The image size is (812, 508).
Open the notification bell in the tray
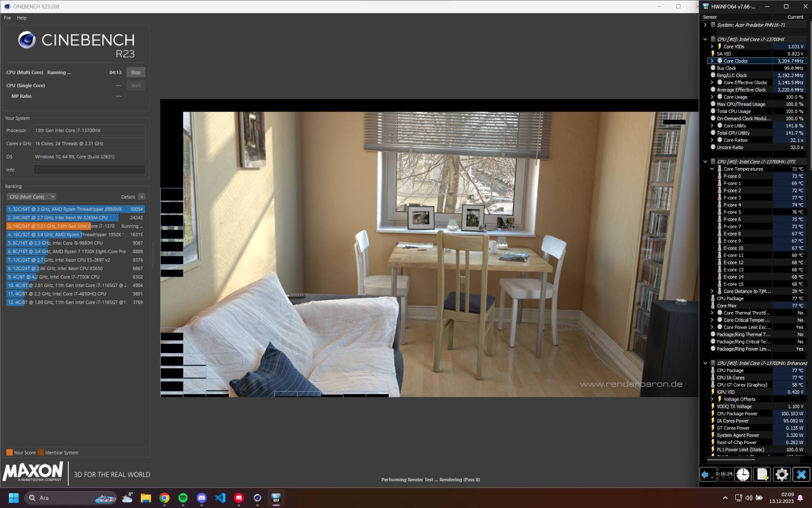800,498
